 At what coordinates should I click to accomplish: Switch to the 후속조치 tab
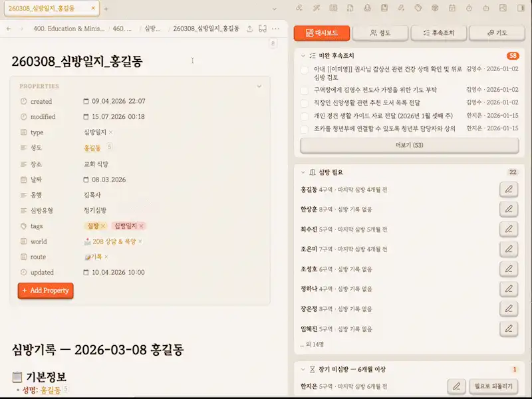[439, 33]
